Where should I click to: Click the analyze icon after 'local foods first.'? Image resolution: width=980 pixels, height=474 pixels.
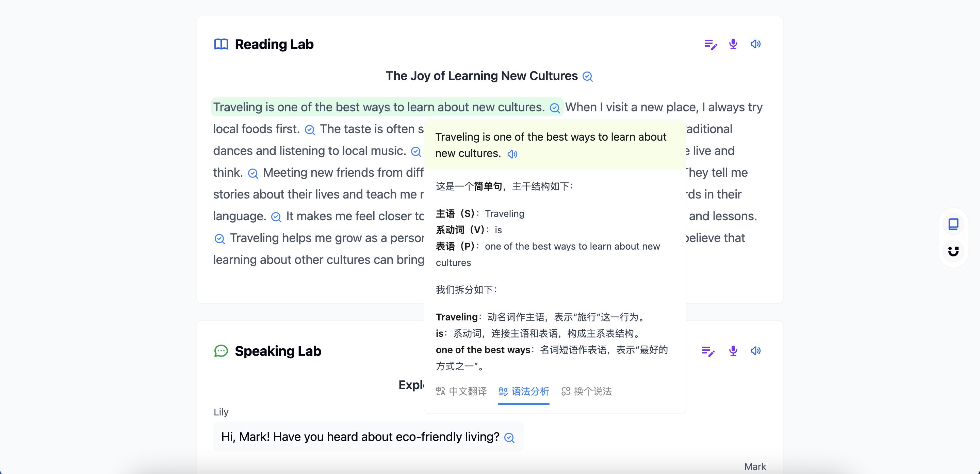point(310,130)
